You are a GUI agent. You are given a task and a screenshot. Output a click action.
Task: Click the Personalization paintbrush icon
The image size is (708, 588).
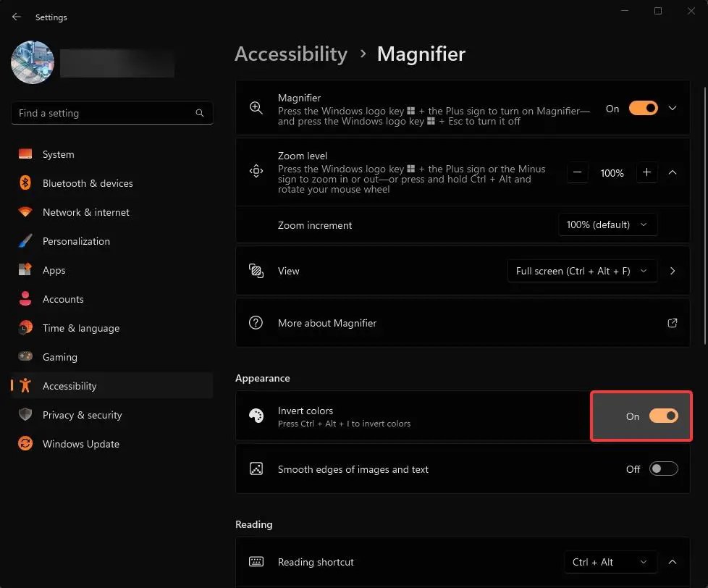click(25, 240)
